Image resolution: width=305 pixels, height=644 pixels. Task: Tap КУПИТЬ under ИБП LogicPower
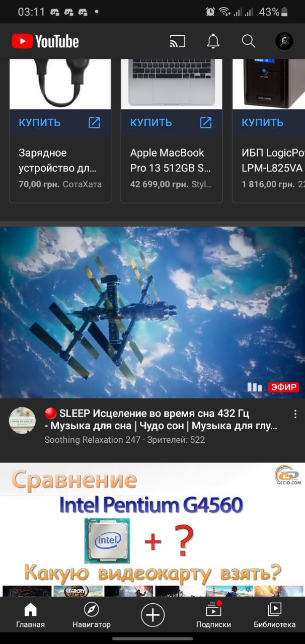[262, 122]
